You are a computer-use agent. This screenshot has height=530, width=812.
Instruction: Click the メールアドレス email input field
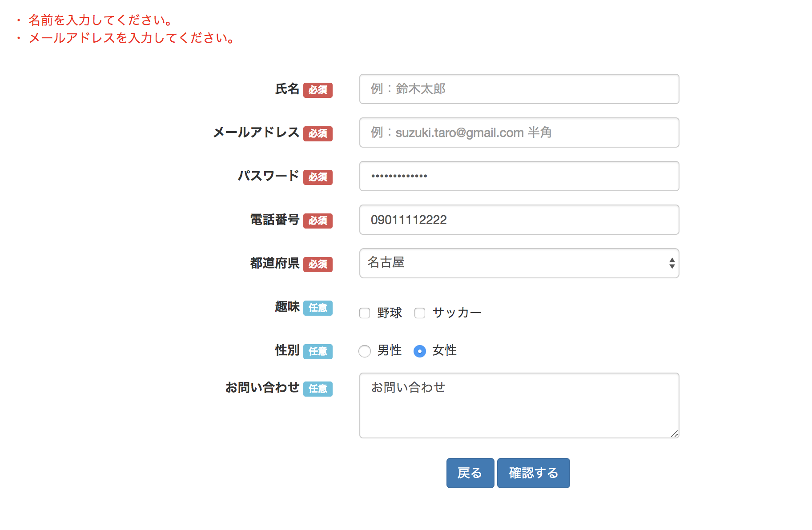click(519, 132)
